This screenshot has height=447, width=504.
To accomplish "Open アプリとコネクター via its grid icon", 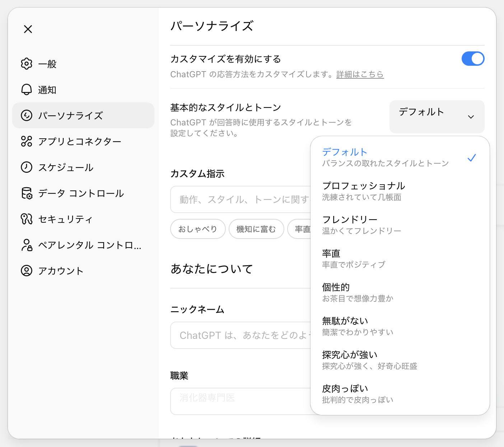I will (x=27, y=142).
